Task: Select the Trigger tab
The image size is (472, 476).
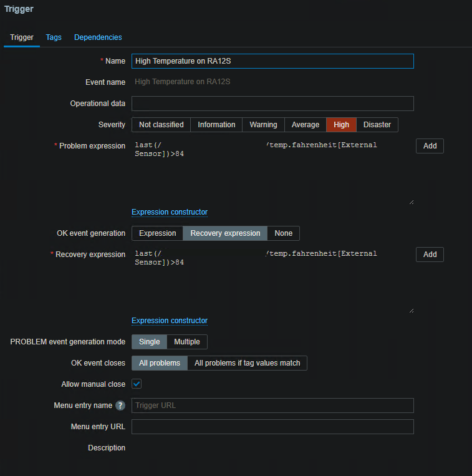Action: click(x=22, y=37)
